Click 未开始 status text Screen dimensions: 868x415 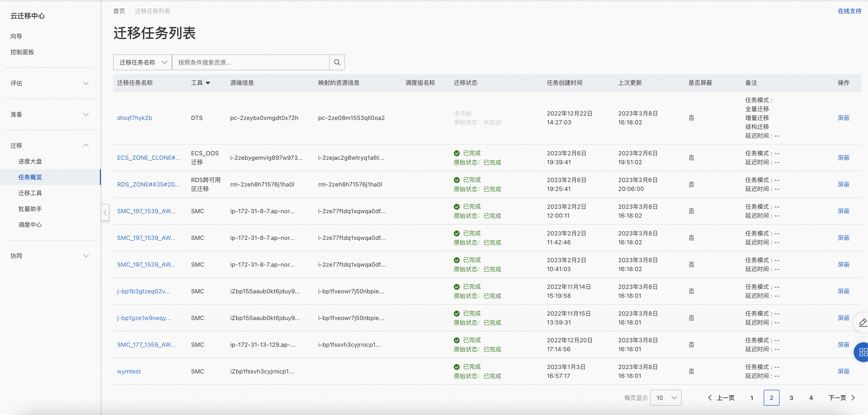tap(462, 114)
